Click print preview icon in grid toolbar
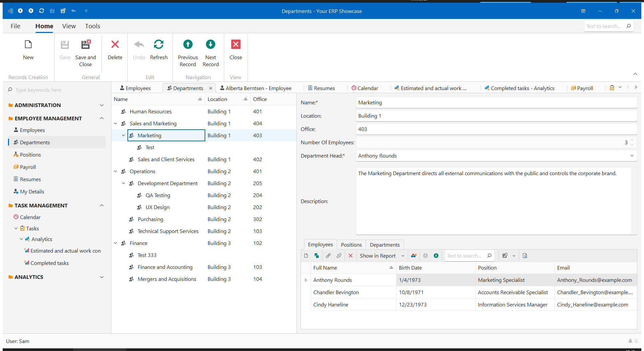This screenshot has height=351, width=644. tap(525, 256)
